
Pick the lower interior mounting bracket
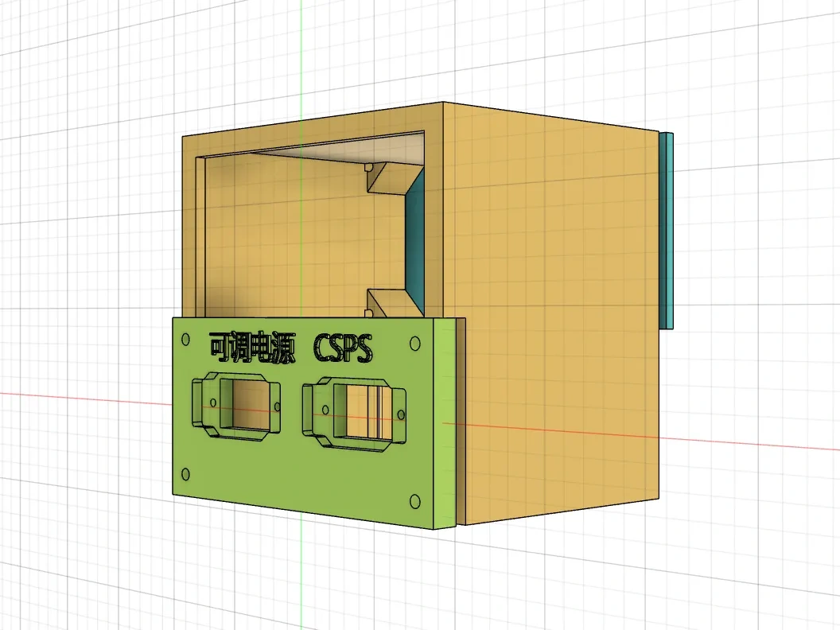pos(387,301)
